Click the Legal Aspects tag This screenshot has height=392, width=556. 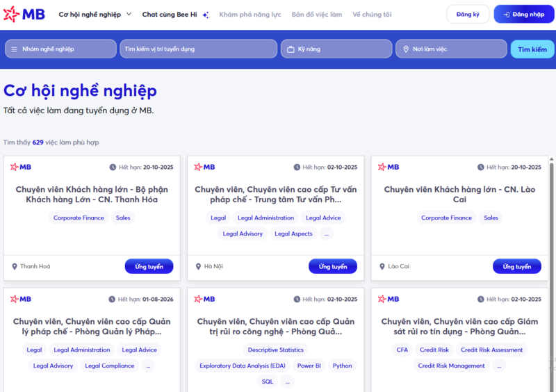pyautogui.click(x=293, y=234)
